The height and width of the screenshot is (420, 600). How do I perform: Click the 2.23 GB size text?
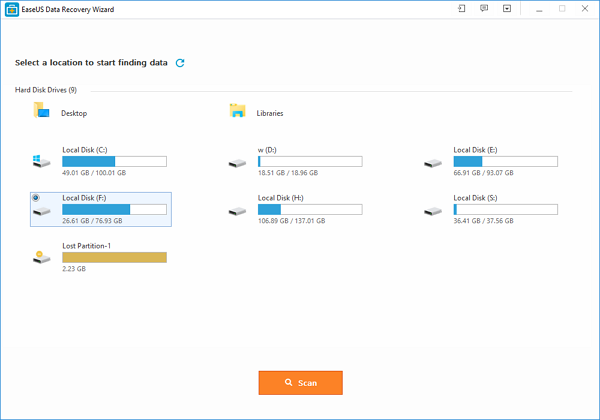click(74, 269)
